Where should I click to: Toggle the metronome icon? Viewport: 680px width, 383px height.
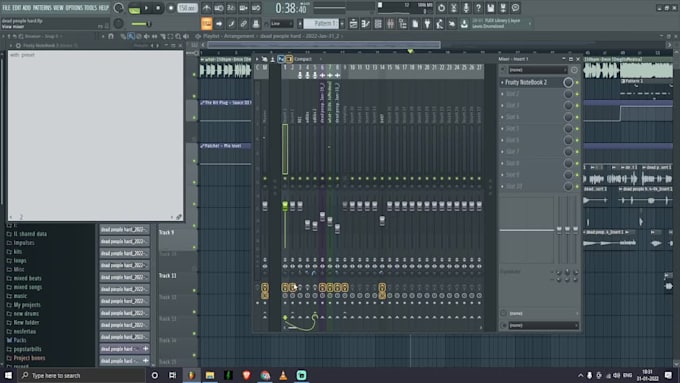pos(206,8)
